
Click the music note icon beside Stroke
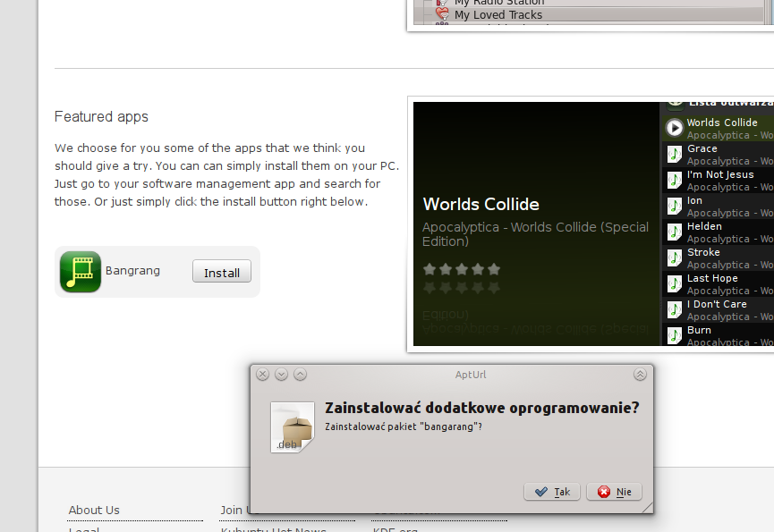675,258
